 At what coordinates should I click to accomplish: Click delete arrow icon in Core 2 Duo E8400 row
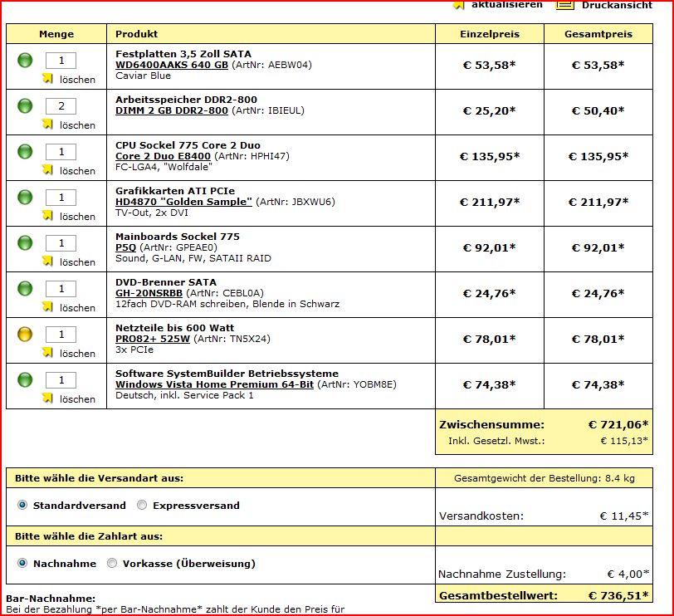[47, 170]
